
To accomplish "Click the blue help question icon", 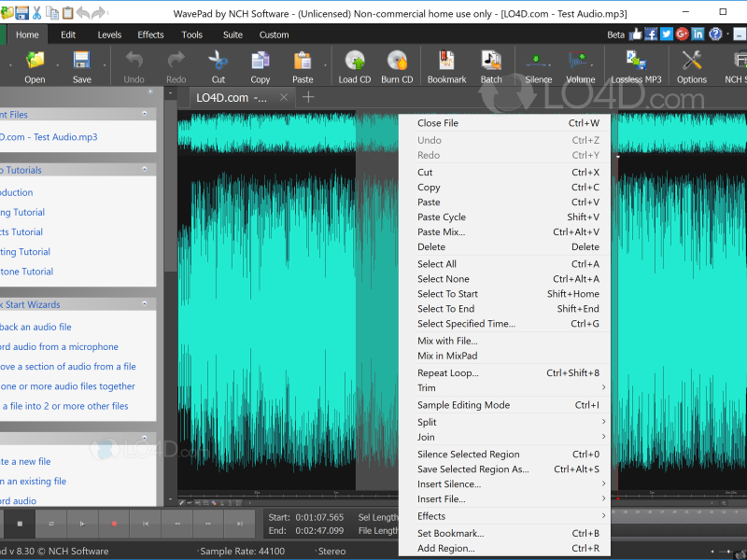I will click(x=715, y=34).
